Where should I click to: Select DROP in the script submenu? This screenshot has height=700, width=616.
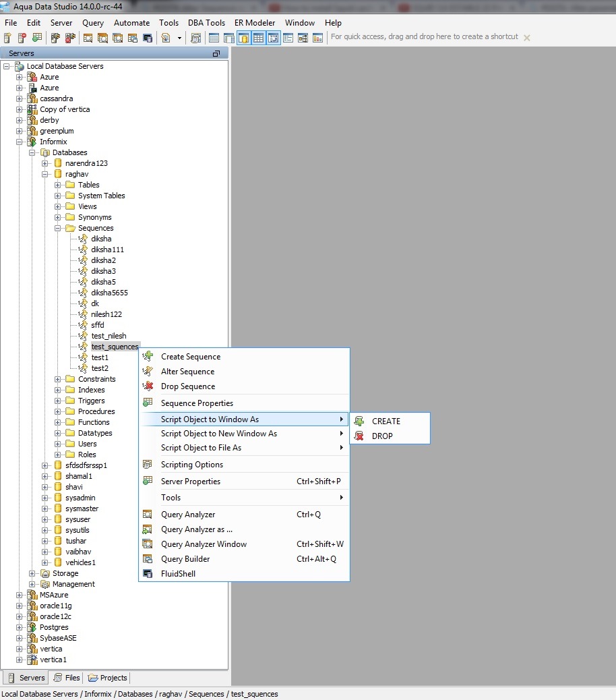[x=390, y=436]
